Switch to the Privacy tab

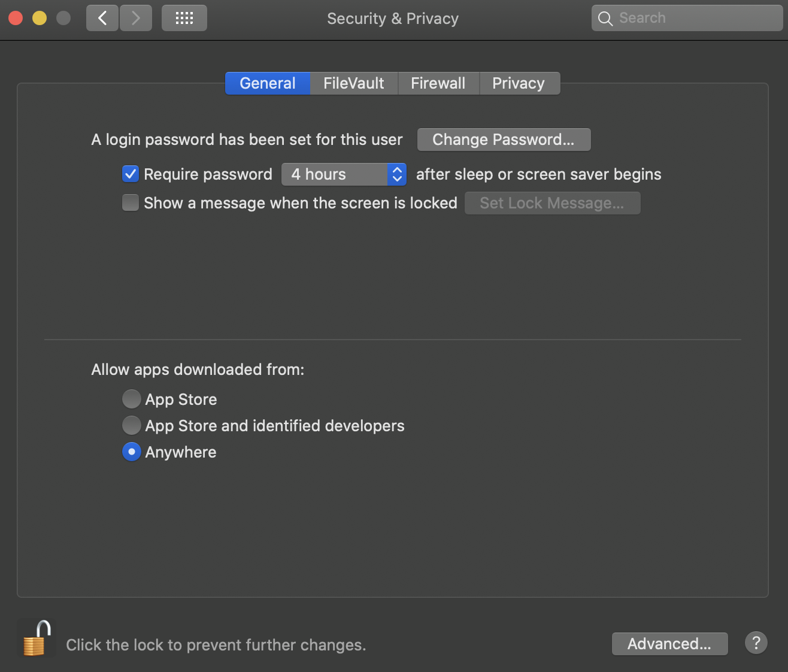pos(519,83)
